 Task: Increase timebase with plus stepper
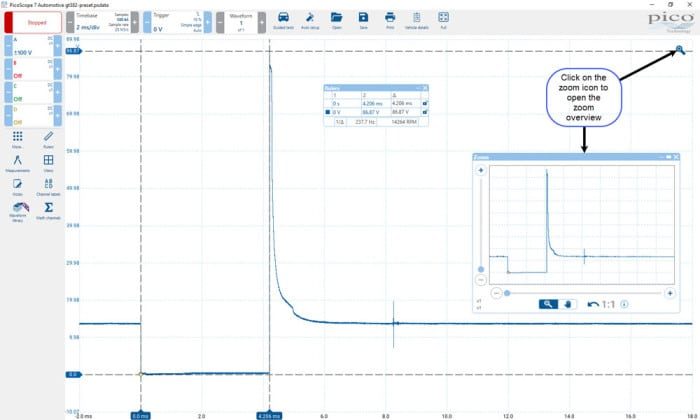point(135,22)
